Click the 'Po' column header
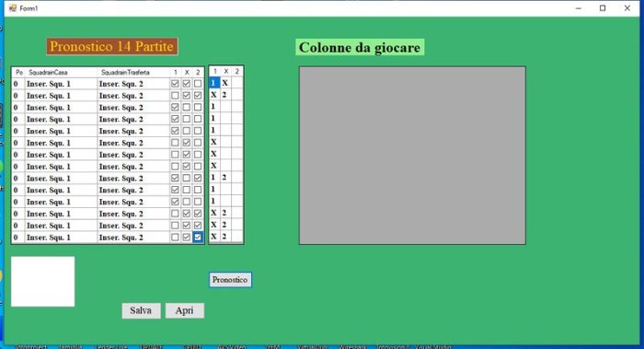The height and width of the screenshot is (349, 644). pyautogui.click(x=18, y=73)
